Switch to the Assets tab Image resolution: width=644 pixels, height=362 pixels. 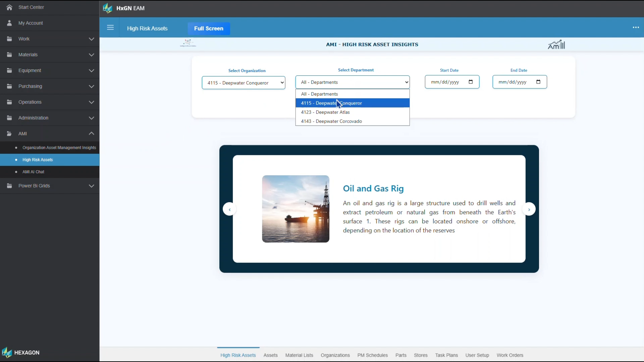pos(270,355)
